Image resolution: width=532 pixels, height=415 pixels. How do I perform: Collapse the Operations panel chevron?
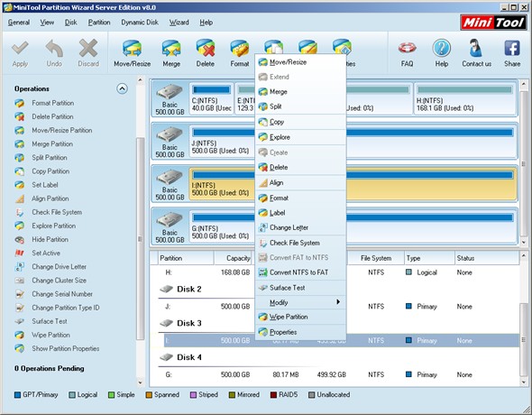coord(122,88)
